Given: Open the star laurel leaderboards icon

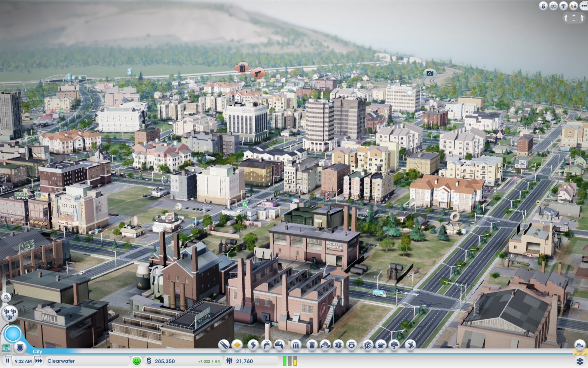Looking at the screenshot, I should pos(553,6).
